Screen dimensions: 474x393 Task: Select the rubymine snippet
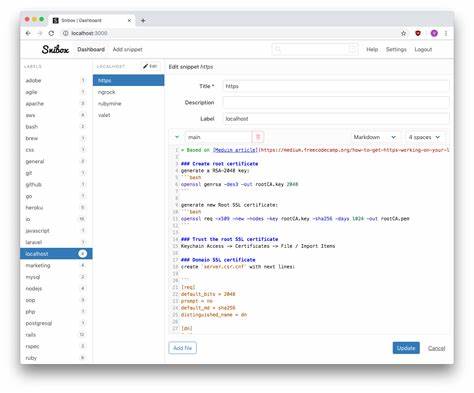(128, 104)
